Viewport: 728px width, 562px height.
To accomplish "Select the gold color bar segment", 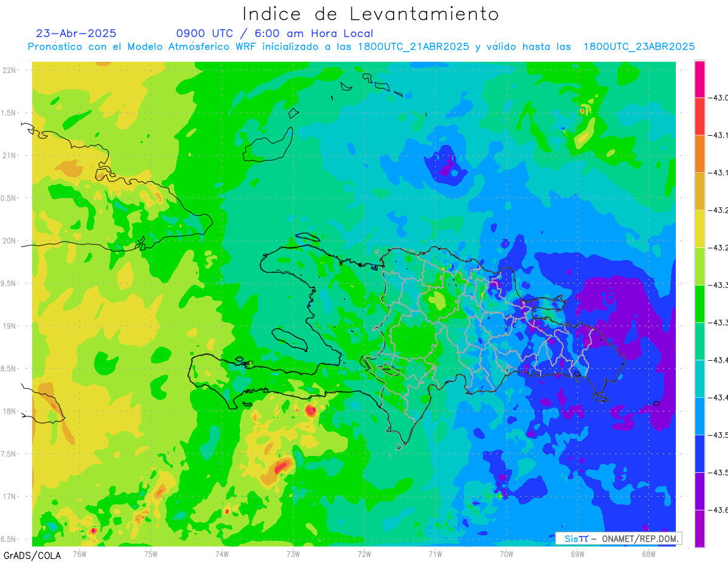I will [699, 192].
